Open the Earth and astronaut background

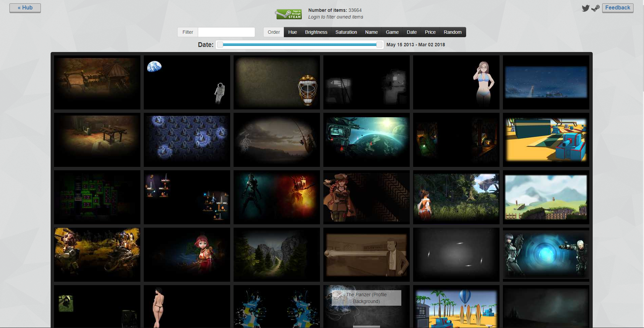tap(187, 82)
